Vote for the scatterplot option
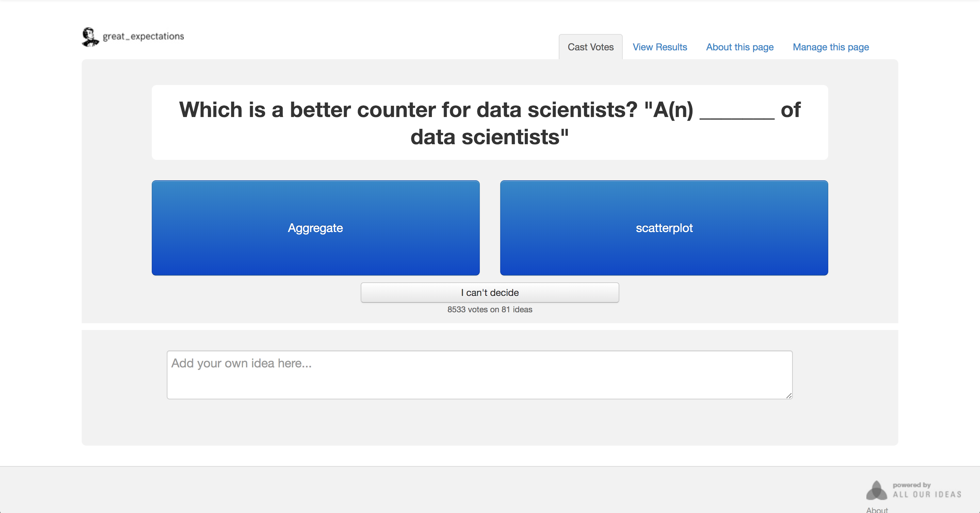This screenshot has width=980, height=513. click(664, 228)
